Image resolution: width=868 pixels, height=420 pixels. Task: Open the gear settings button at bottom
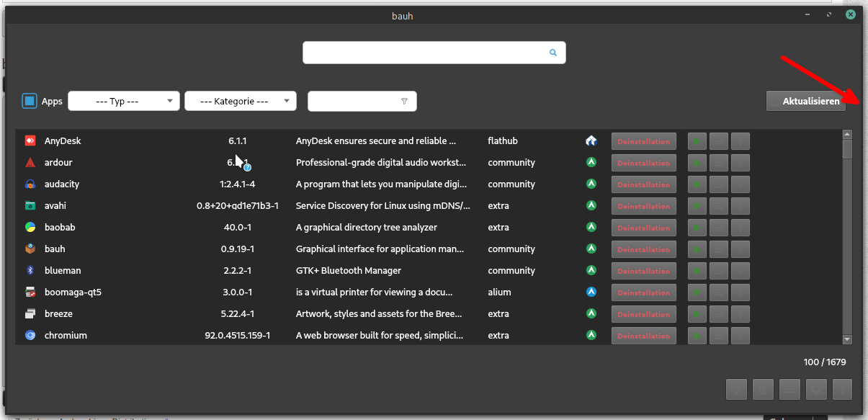(816, 390)
